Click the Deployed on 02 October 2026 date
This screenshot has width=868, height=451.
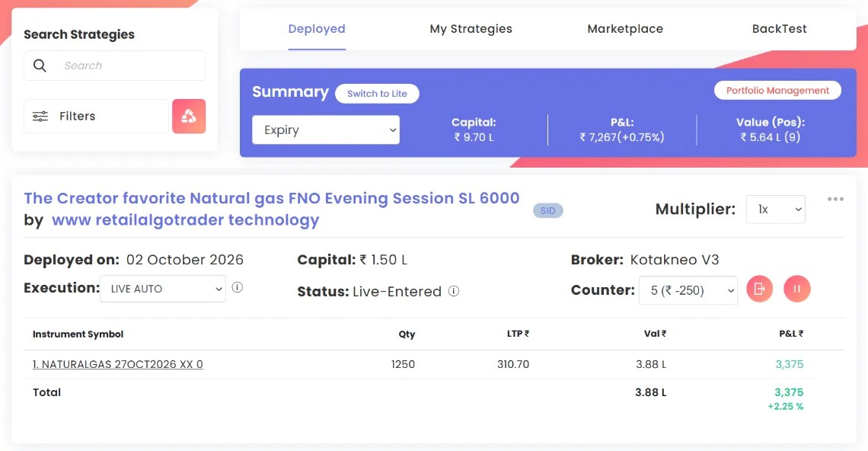point(185,260)
